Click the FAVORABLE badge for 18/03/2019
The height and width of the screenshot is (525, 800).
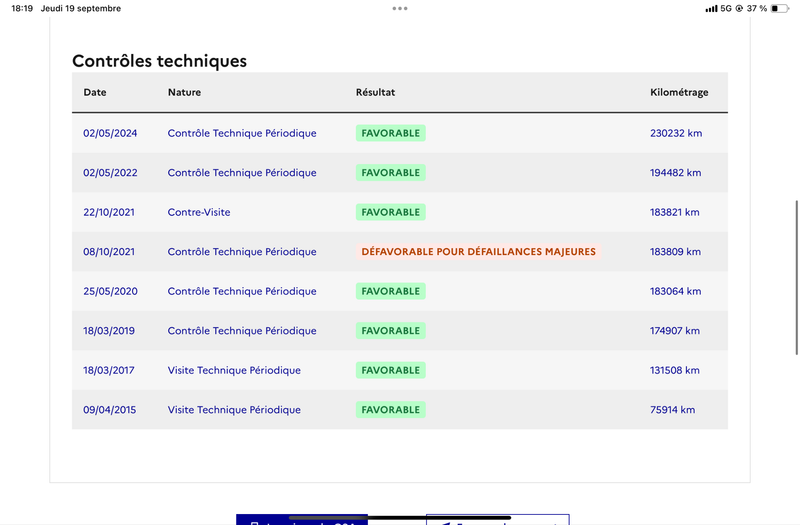click(391, 331)
